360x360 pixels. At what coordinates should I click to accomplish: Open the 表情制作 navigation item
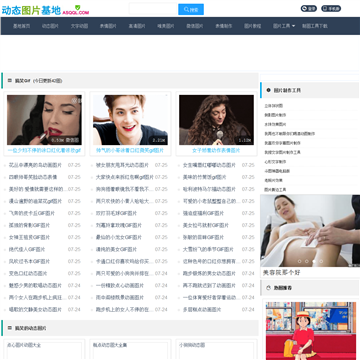[224, 26]
